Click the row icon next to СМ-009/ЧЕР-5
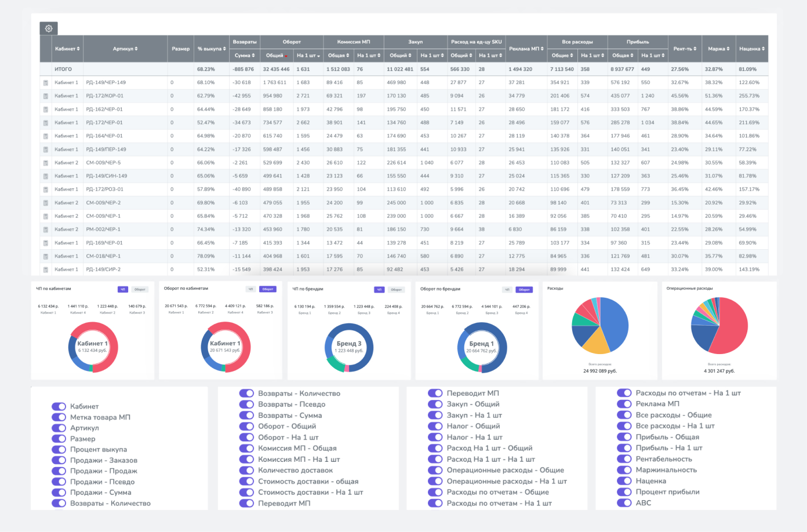The width and height of the screenshot is (807, 532). point(46,163)
